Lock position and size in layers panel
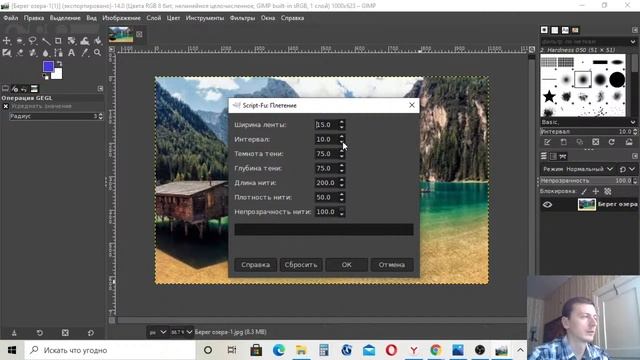 [x=596, y=191]
